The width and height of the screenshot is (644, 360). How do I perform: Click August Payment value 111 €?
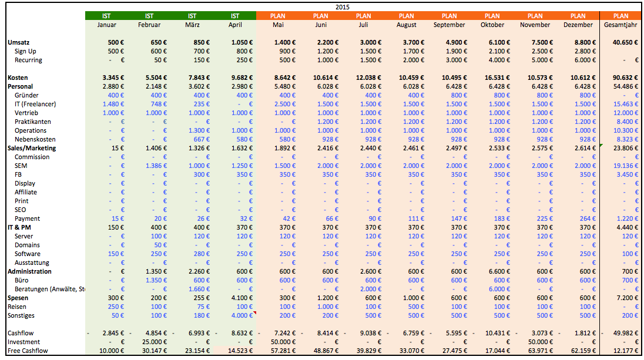coord(417,219)
